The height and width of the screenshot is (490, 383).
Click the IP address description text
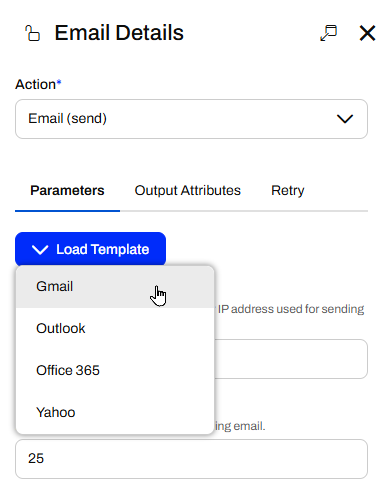click(291, 309)
